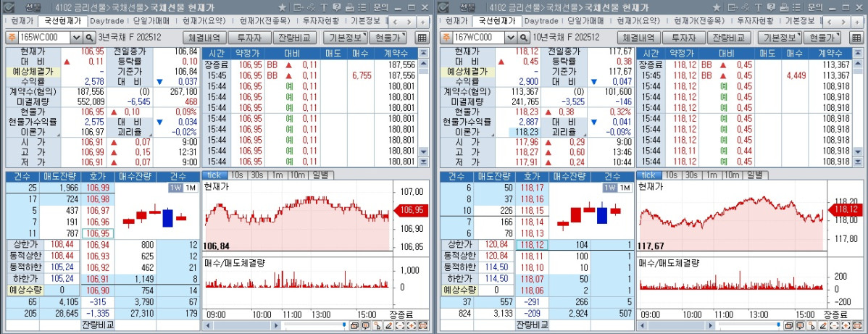
Task: Click blue zoom slider handle under 3년국채 chart
Action: (x=344, y=325)
